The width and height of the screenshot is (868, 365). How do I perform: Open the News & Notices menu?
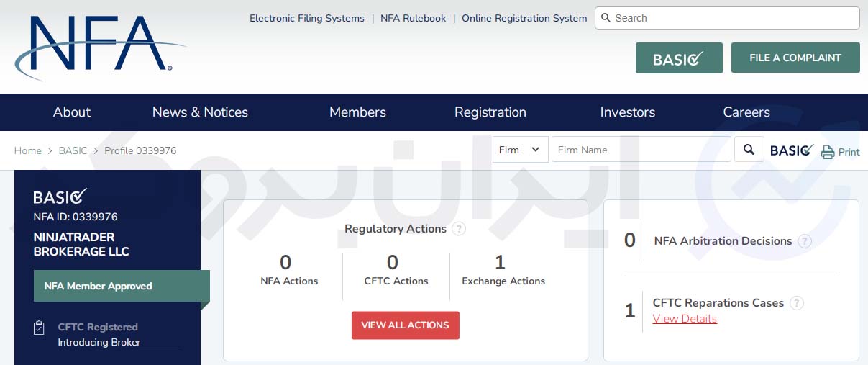click(x=200, y=112)
